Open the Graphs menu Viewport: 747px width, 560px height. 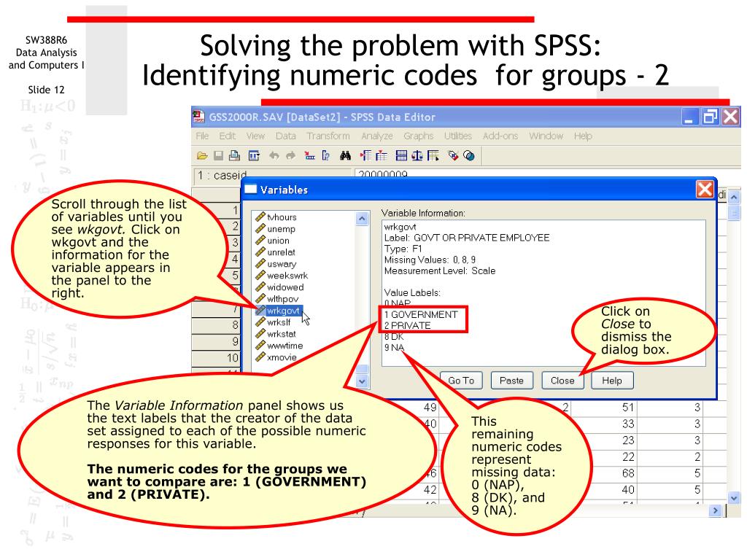coord(418,136)
